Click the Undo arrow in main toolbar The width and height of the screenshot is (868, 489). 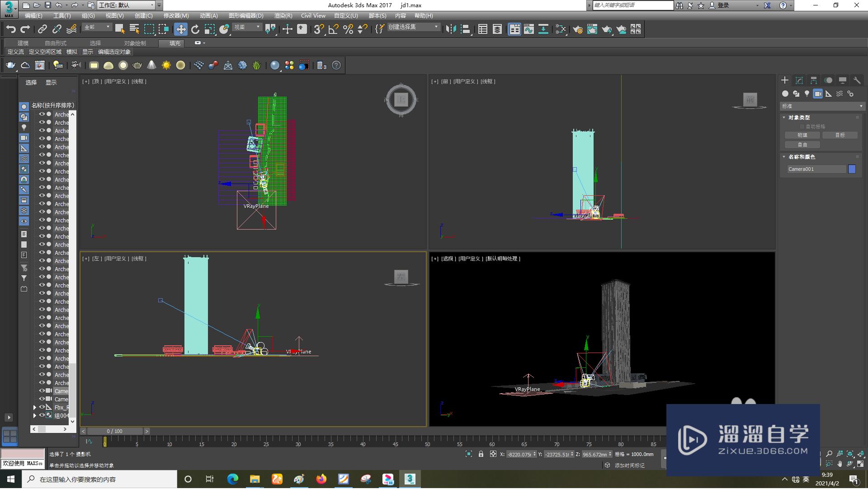(11, 29)
